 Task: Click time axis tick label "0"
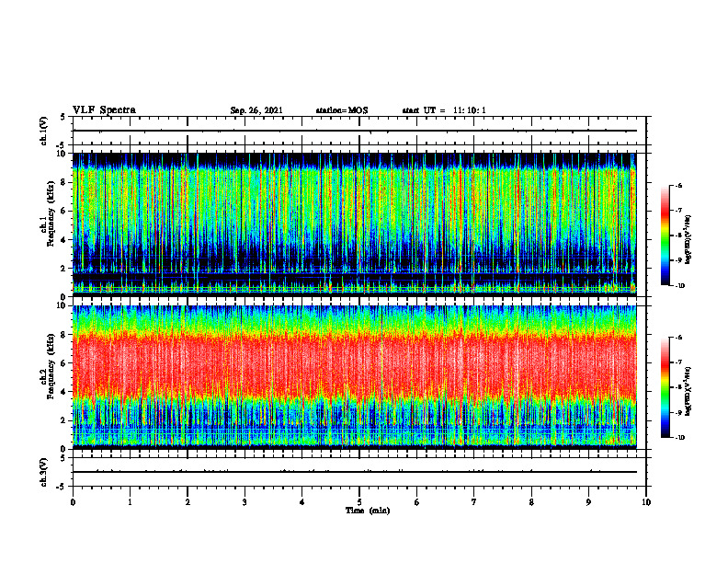tap(73, 502)
